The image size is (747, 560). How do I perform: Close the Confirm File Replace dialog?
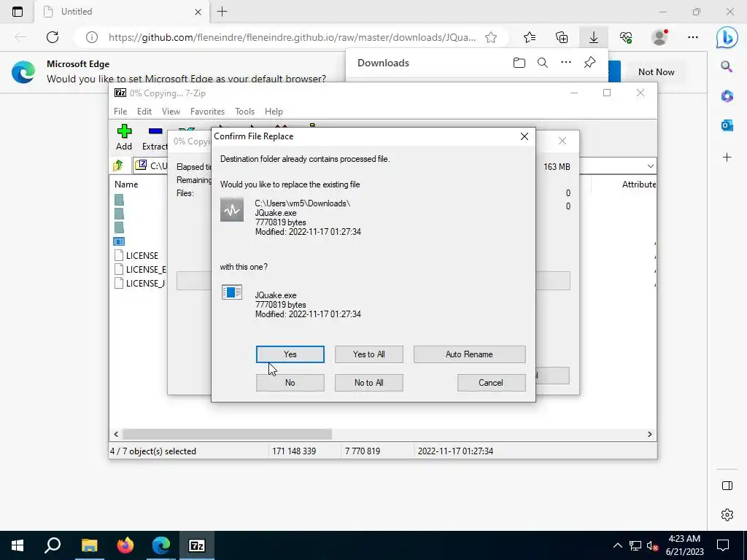point(524,136)
